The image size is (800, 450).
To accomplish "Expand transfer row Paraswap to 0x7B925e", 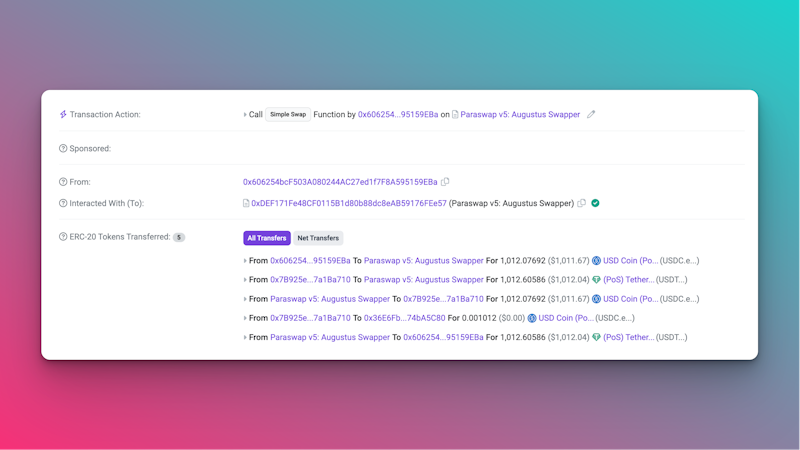I will [245, 299].
